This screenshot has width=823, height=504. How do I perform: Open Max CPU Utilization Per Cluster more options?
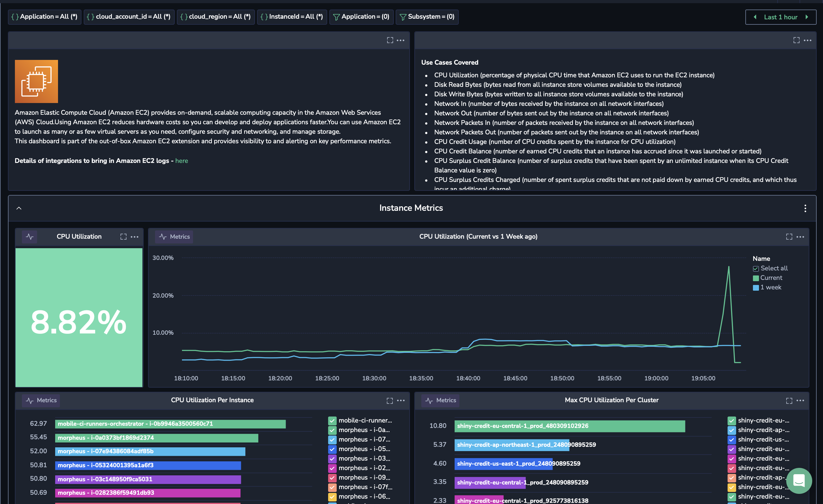pyautogui.click(x=800, y=400)
